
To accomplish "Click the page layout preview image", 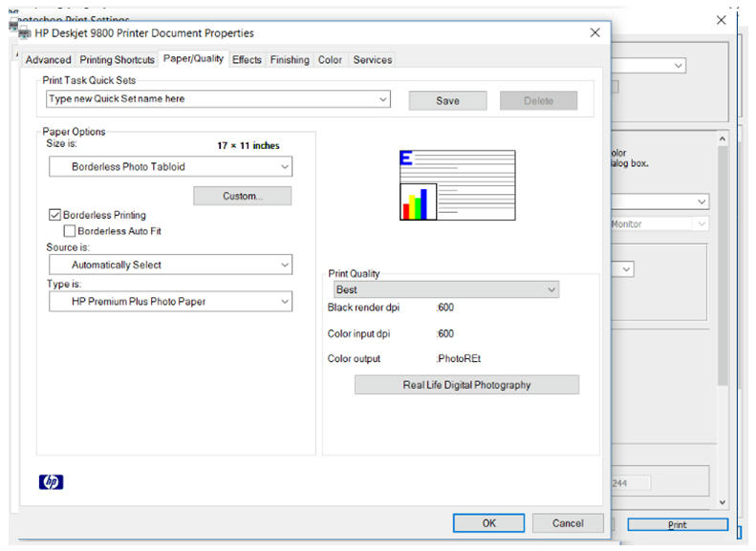I will 457,185.
